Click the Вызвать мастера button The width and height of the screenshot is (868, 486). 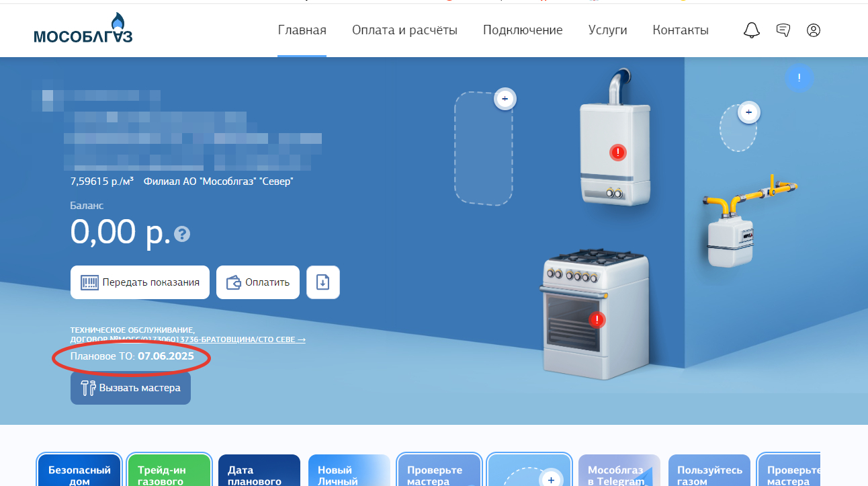click(x=130, y=388)
